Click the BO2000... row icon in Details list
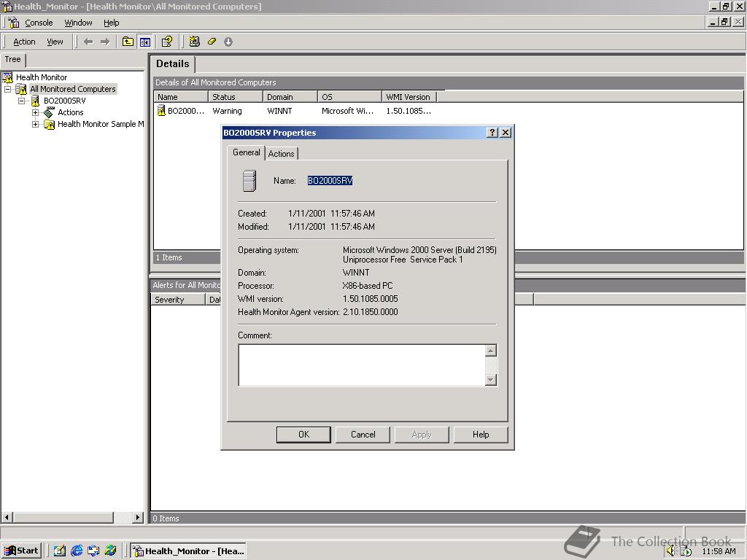Image resolution: width=747 pixels, height=560 pixels. click(161, 111)
